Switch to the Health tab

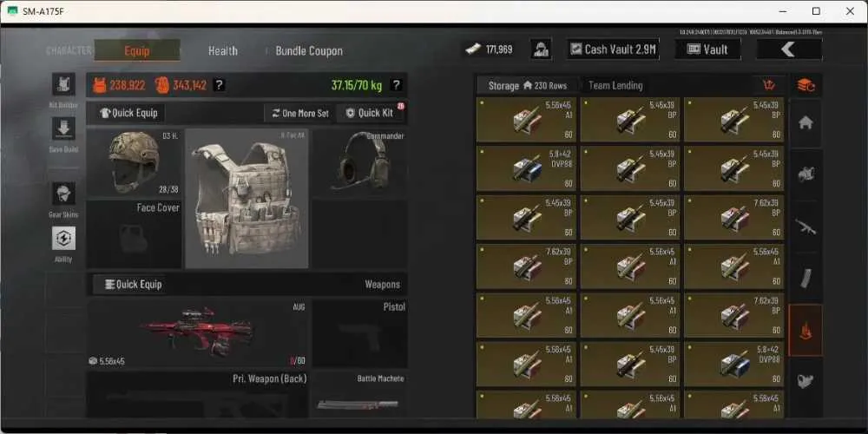click(x=222, y=51)
